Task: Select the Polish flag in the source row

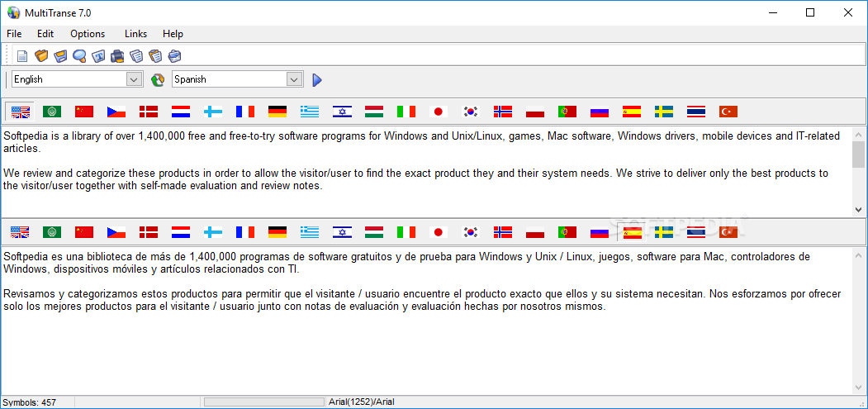Action: [535, 112]
